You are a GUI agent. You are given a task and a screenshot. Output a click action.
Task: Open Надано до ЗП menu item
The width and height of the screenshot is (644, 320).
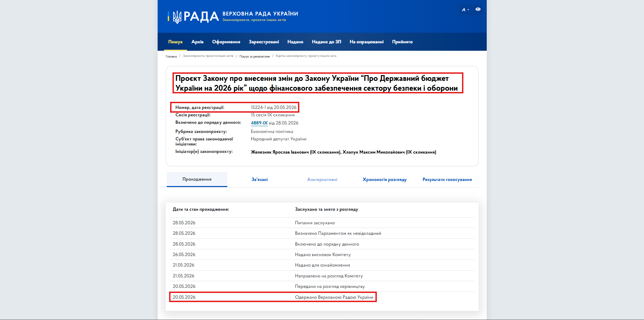point(326,42)
